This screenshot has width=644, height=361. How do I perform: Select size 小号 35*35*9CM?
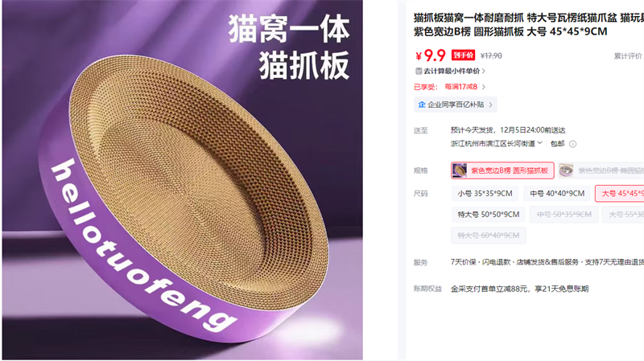(485, 193)
